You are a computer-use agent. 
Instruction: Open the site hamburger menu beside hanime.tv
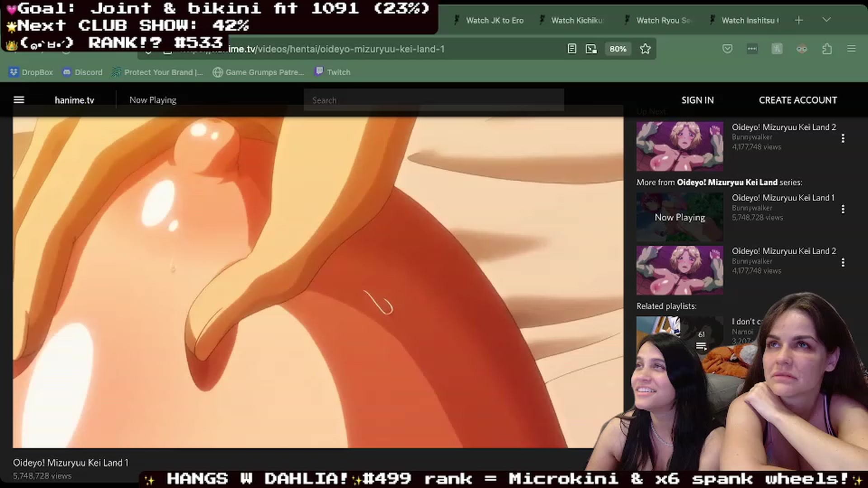[x=19, y=100]
